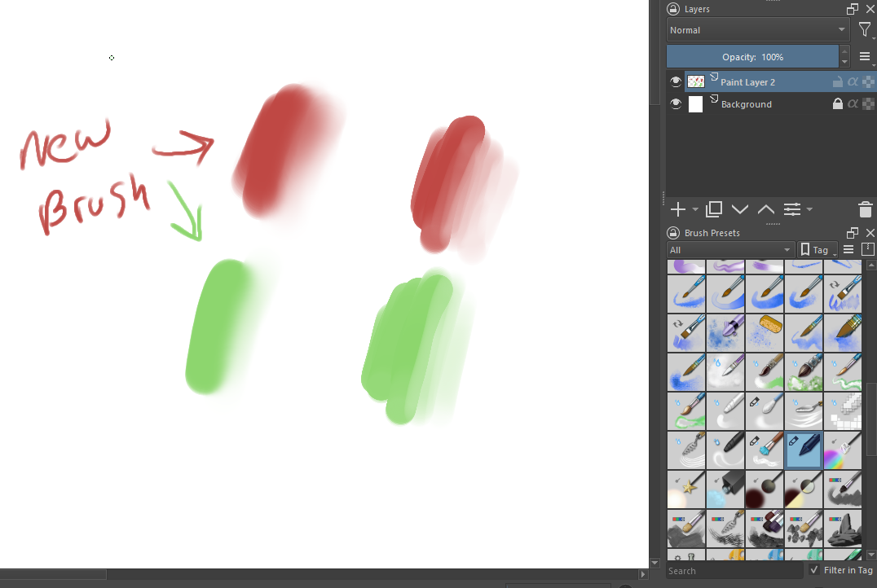
Task: Select the rotating flat brush with blue scribble
Action: pos(843,293)
